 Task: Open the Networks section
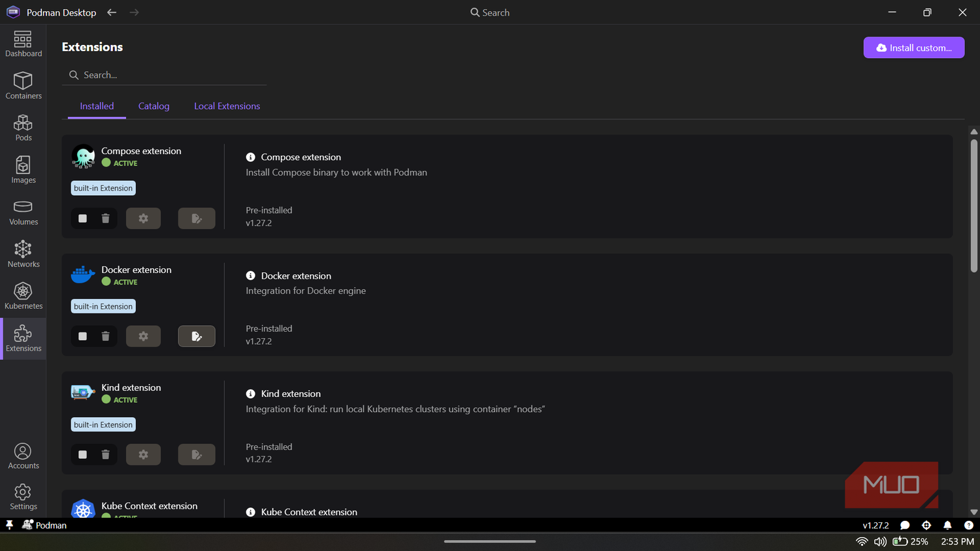23,254
